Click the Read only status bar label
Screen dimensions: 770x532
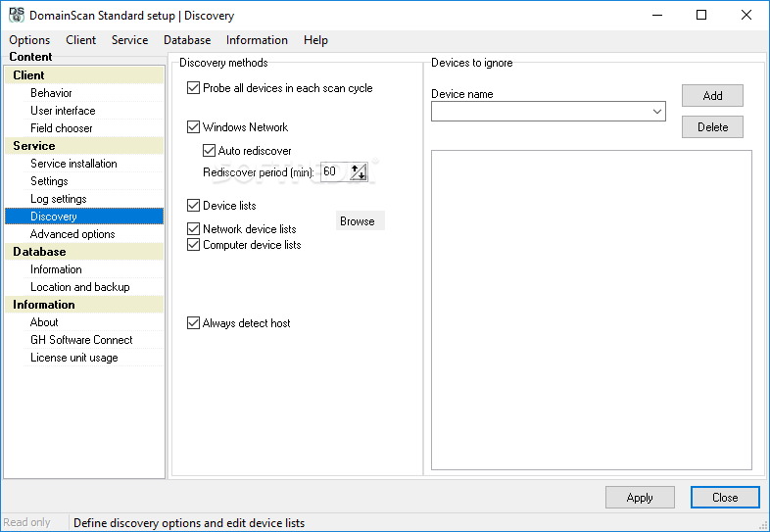26,522
